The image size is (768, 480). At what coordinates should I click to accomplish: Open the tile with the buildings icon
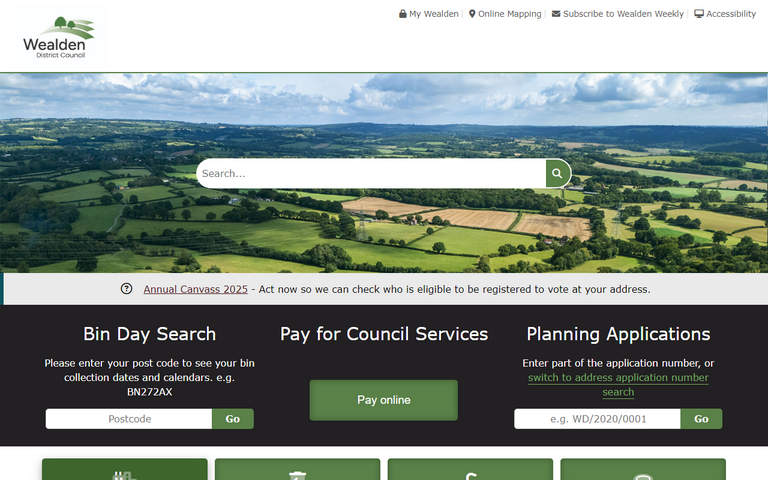[124, 469]
